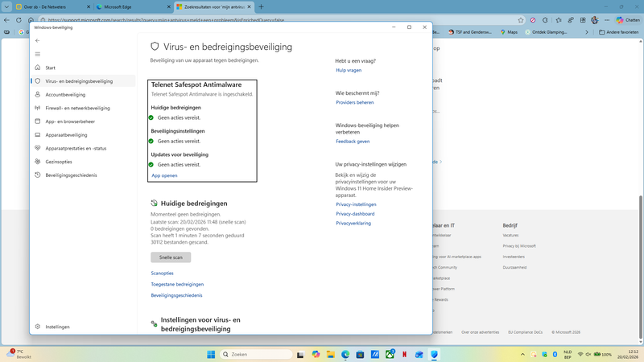Click 'Vacatures' footer link in Edge page
The image size is (644, 362).
coord(510,236)
